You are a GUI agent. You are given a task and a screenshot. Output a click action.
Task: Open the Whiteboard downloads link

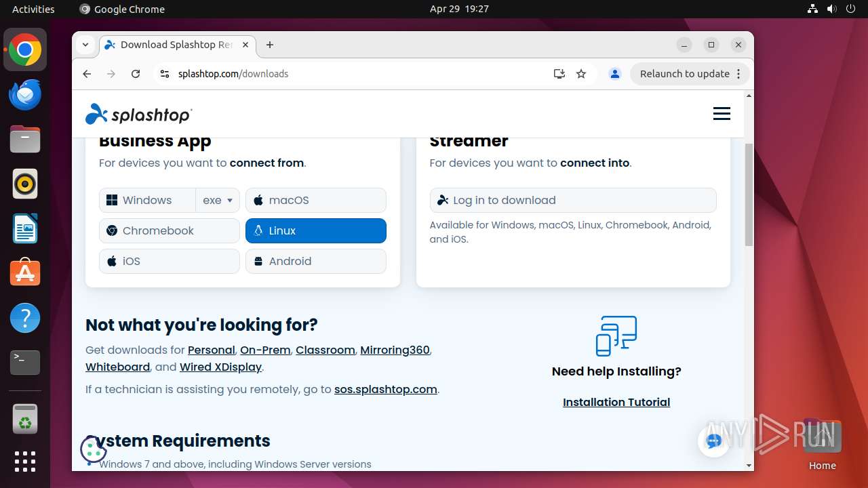tap(117, 367)
